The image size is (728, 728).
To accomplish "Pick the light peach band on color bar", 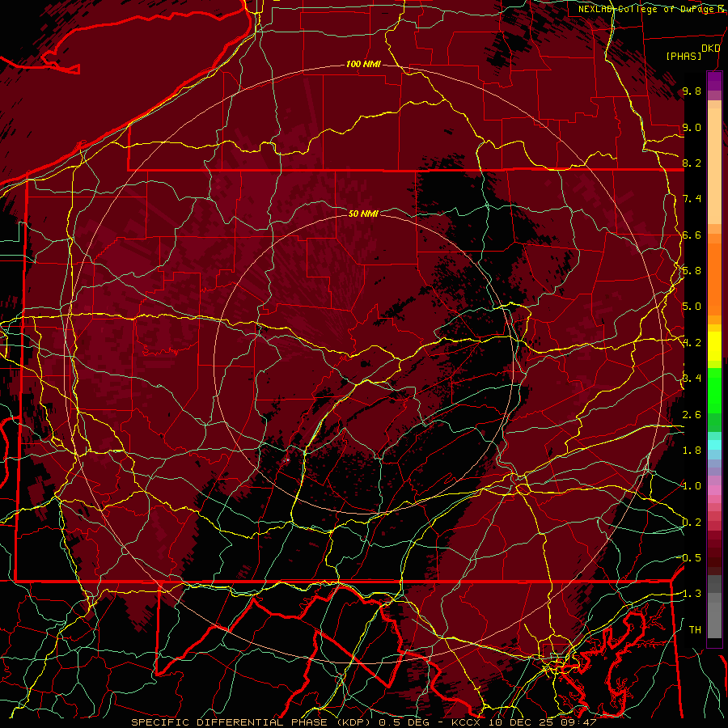I will tap(714, 166).
